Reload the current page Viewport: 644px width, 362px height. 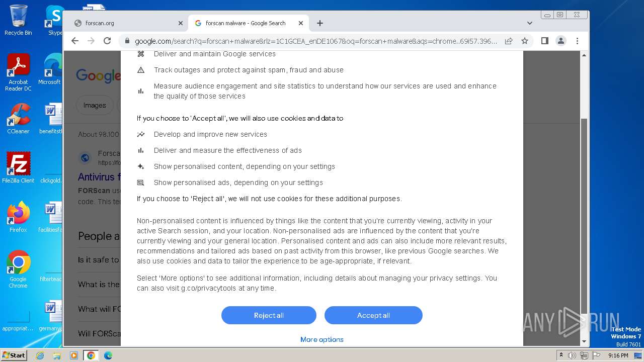coord(107,41)
